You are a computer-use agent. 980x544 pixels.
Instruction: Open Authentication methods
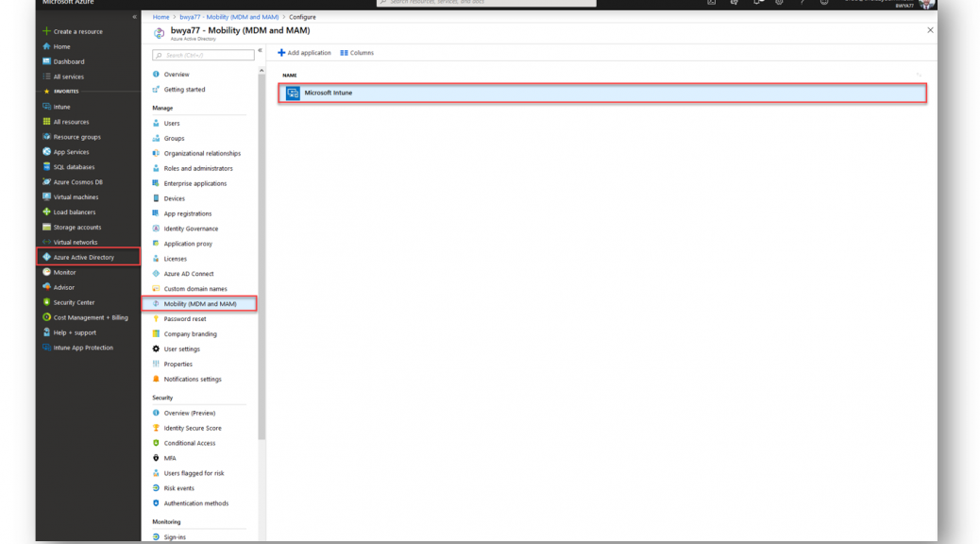[x=196, y=503]
